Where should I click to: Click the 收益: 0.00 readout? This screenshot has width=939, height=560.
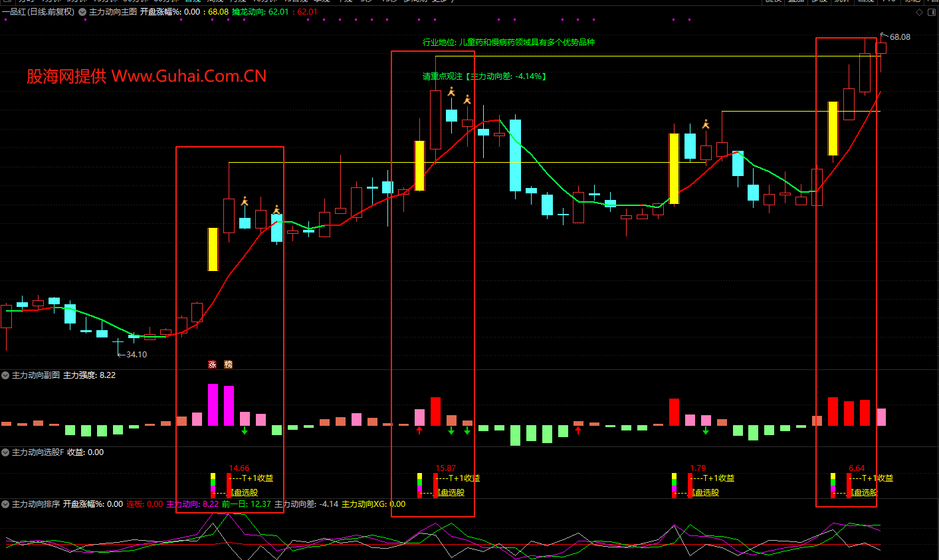click(x=86, y=452)
